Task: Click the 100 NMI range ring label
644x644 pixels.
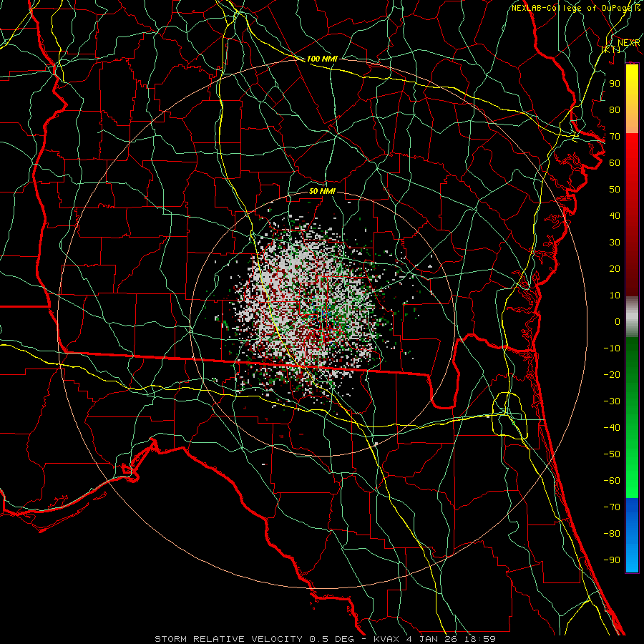Action: [x=322, y=59]
